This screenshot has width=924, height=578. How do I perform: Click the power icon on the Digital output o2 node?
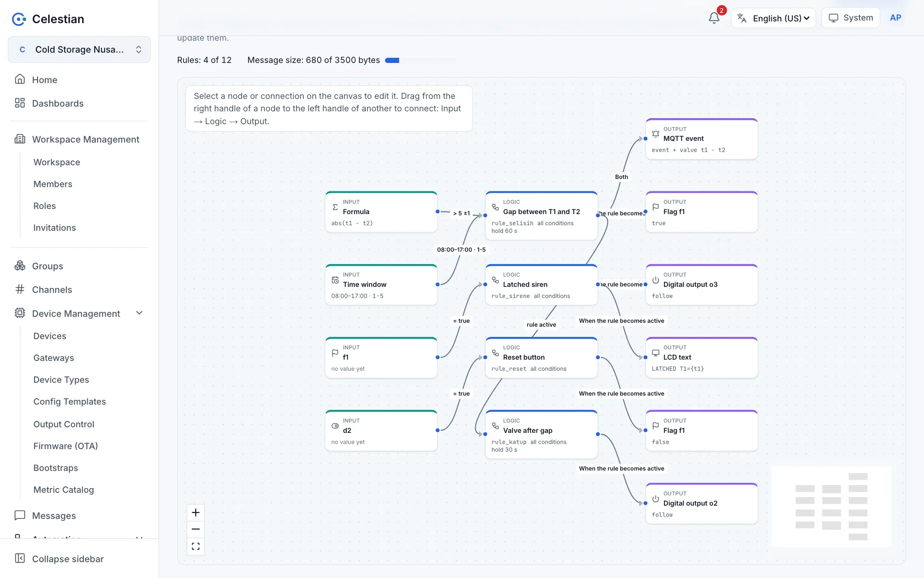656,499
